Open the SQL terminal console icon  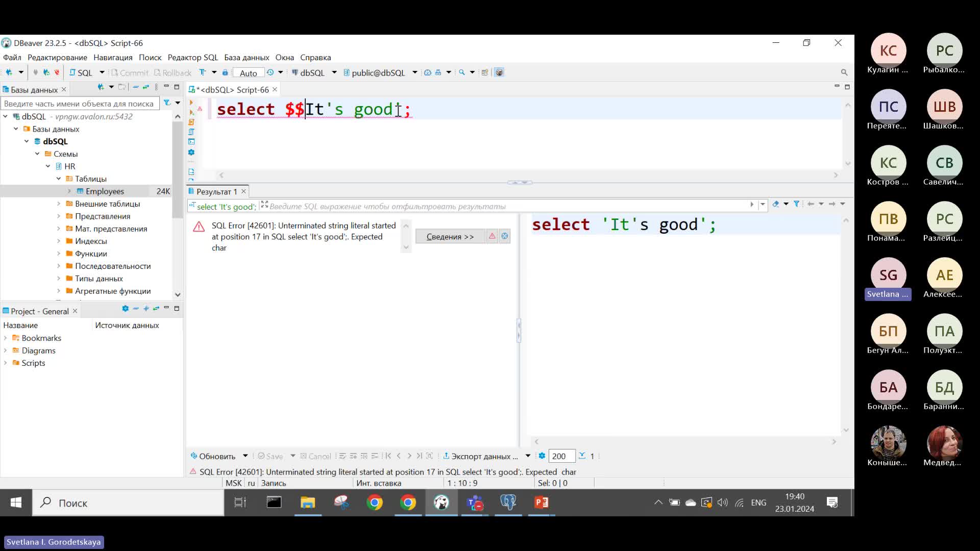coord(191,142)
